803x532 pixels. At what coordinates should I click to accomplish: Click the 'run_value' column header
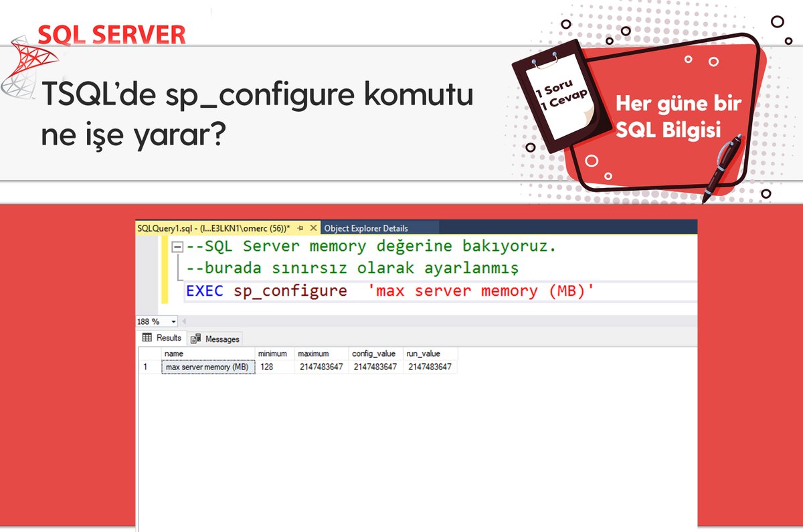coord(430,353)
